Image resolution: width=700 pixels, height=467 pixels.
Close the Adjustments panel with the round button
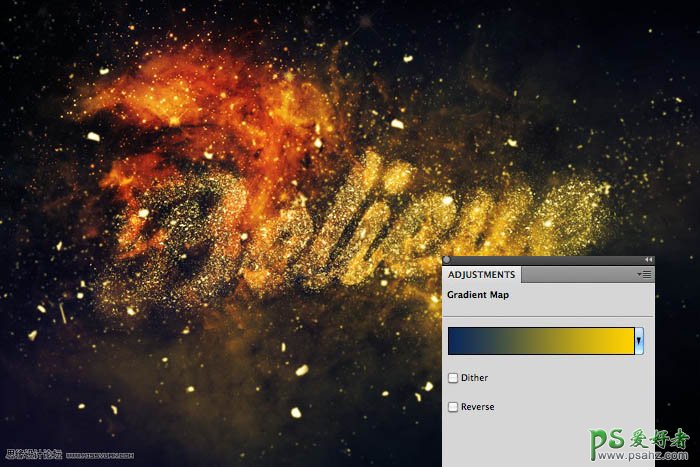pos(446,259)
